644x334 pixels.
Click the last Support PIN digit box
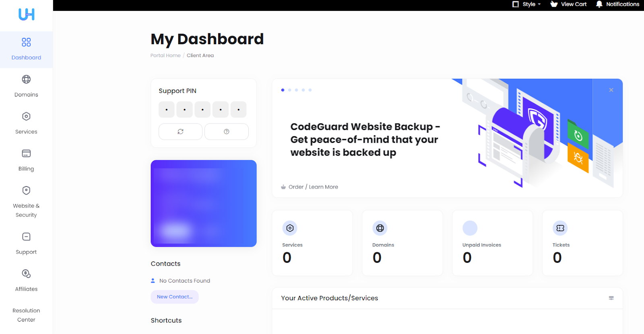239,109
